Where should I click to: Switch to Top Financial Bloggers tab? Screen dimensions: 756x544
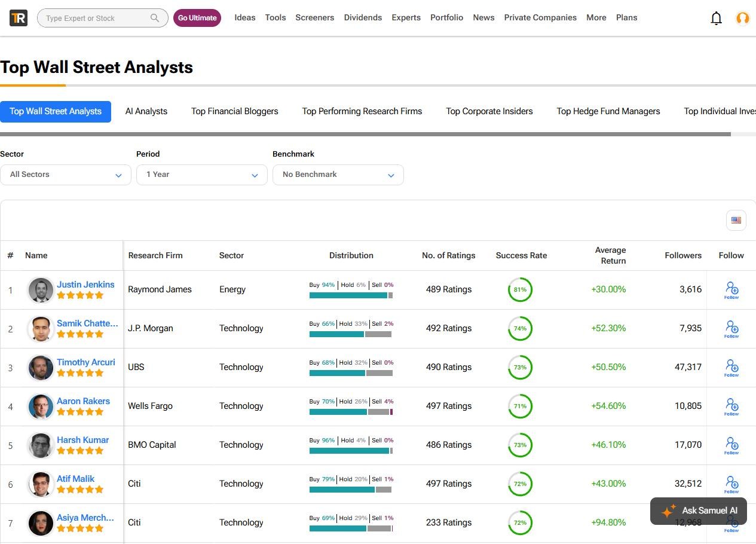235,111
